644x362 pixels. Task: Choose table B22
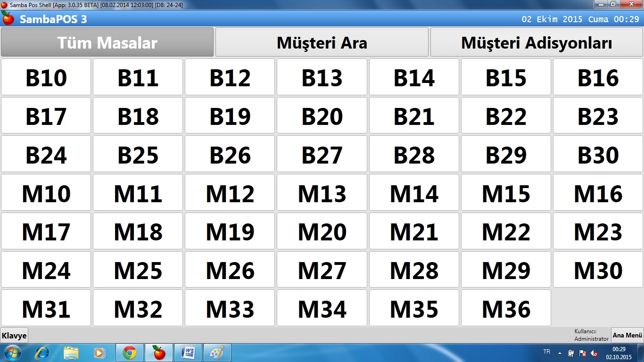[x=506, y=116]
